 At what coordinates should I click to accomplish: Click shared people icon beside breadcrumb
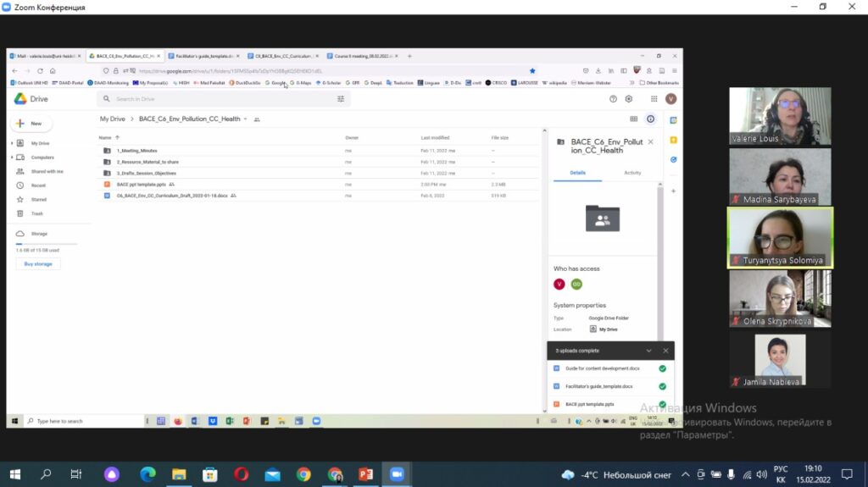point(257,119)
